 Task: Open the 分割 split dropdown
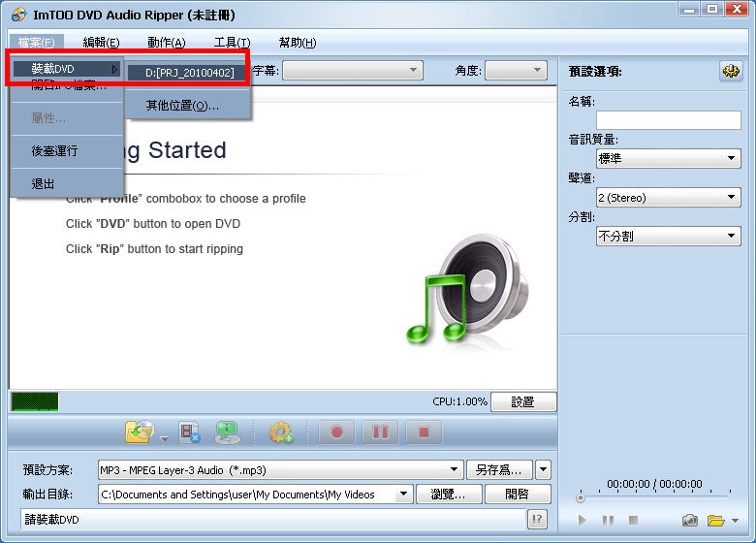(668, 237)
